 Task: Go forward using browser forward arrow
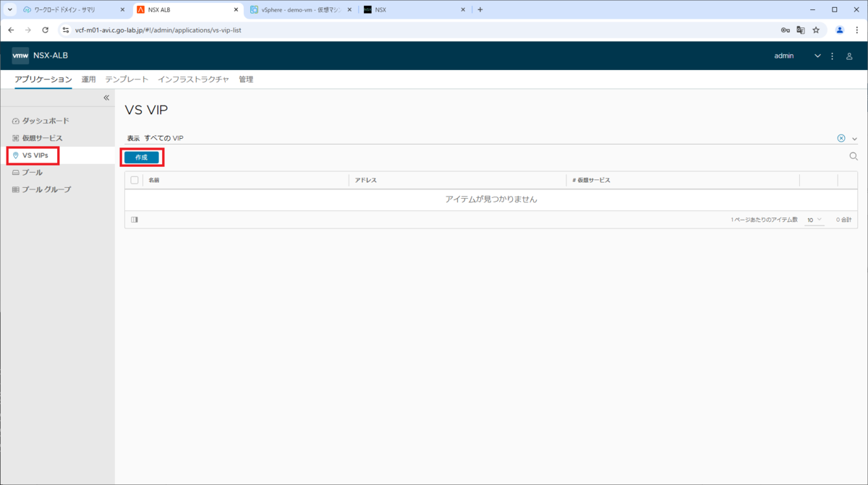[x=28, y=30]
